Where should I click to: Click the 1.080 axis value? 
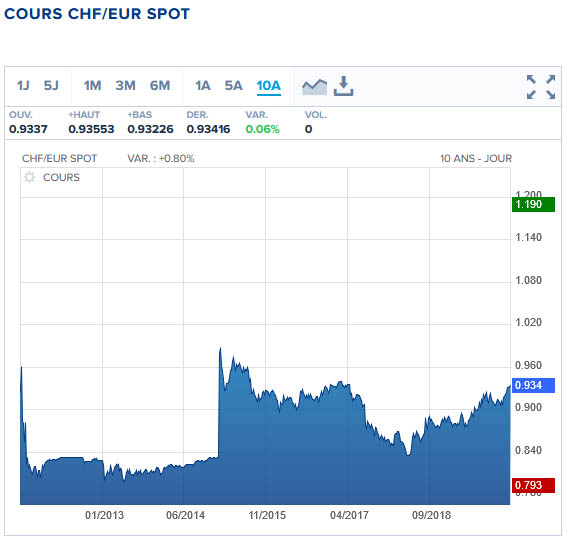coord(529,280)
